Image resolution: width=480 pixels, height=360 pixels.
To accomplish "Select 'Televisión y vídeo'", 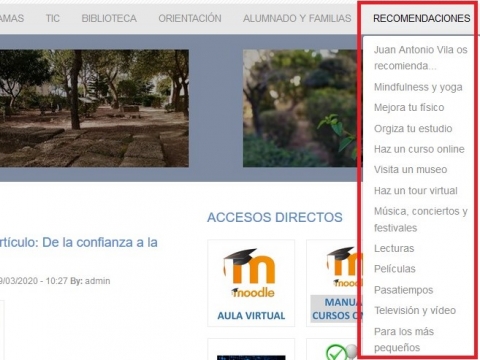I will click(415, 310).
